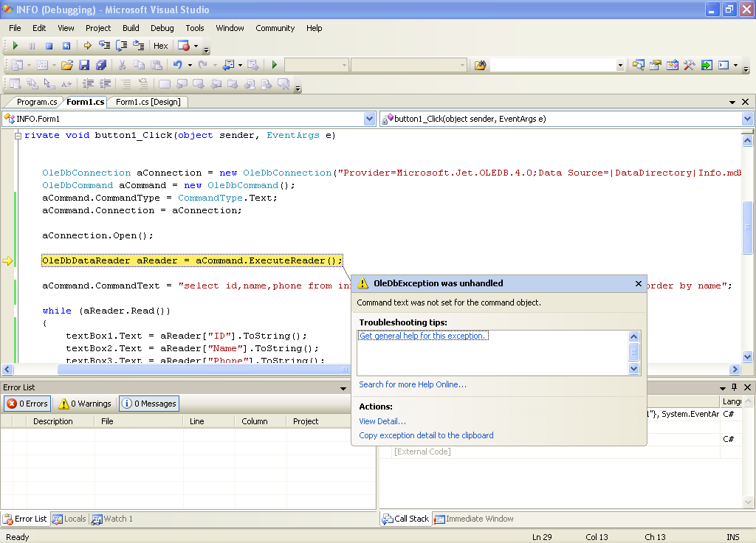Image resolution: width=756 pixels, height=543 pixels.
Task: Click the Find in Files binoculars icon
Action: click(480, 65)
